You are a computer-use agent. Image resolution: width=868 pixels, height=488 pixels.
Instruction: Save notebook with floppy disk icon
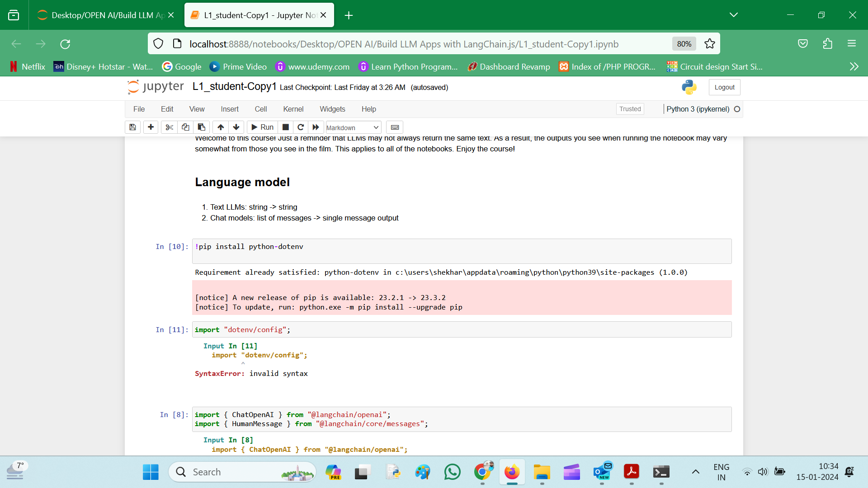coord(132,127)
